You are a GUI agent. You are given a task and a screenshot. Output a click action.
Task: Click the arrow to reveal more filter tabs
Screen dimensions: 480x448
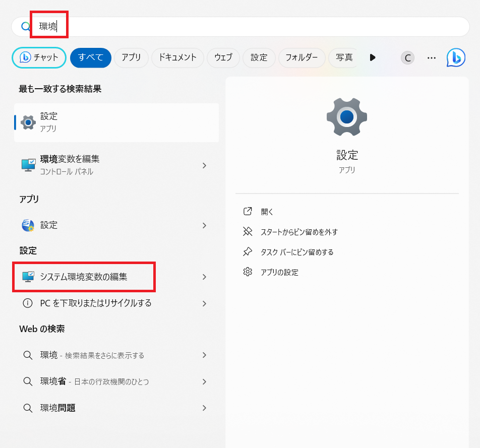pos(373,57)
